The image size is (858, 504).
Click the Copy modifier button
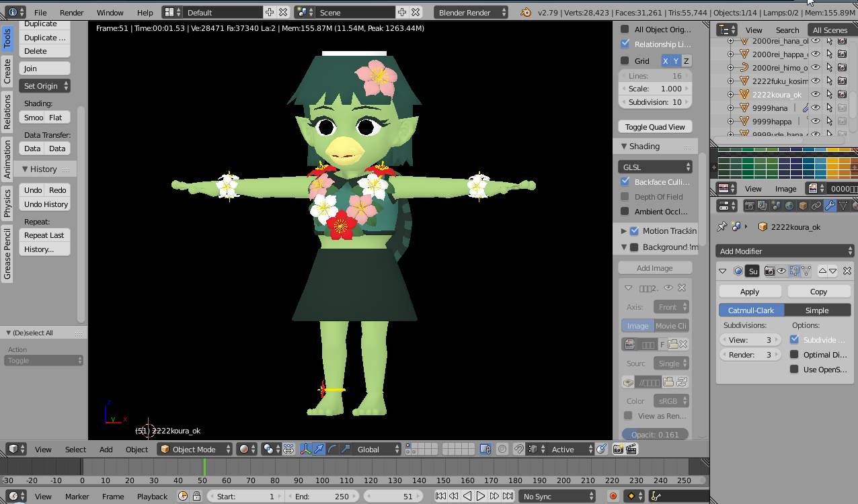coord(818,291)
